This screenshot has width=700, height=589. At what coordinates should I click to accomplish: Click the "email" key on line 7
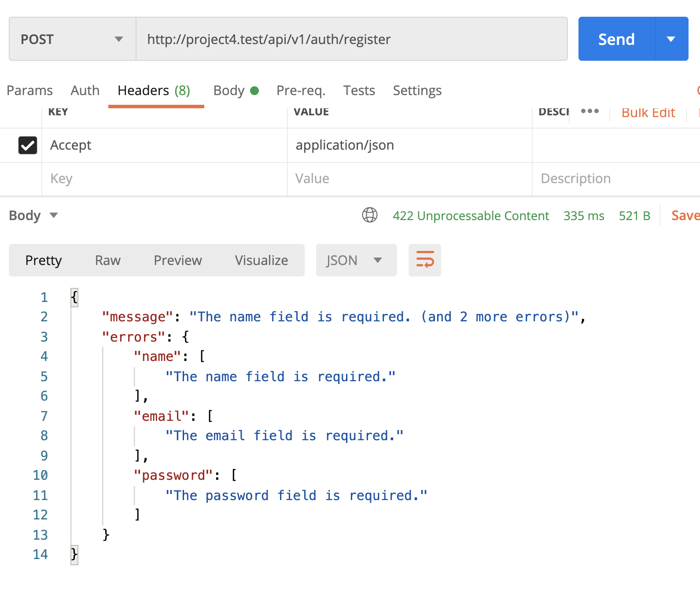pos(162,416)
